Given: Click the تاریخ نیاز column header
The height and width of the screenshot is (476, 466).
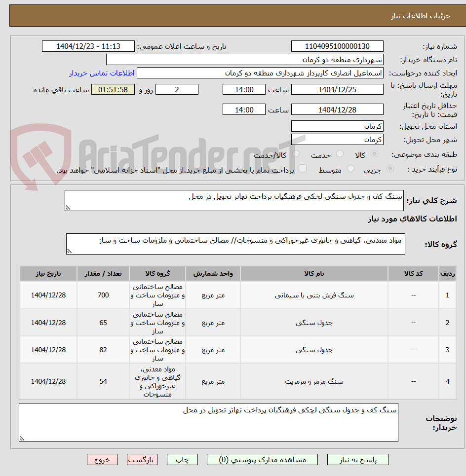Looking at the screenshot, I should tap(48, 274).
